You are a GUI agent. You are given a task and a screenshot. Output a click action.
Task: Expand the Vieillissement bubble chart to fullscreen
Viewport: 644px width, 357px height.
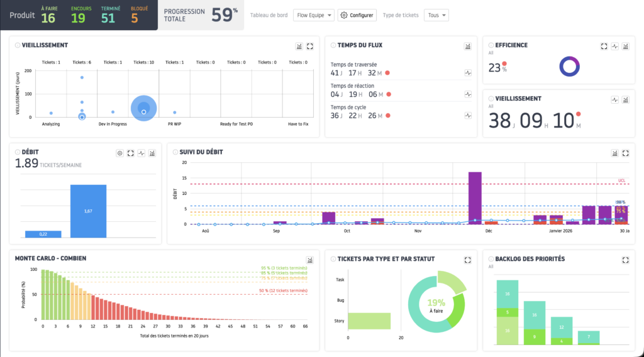(310, 47)
